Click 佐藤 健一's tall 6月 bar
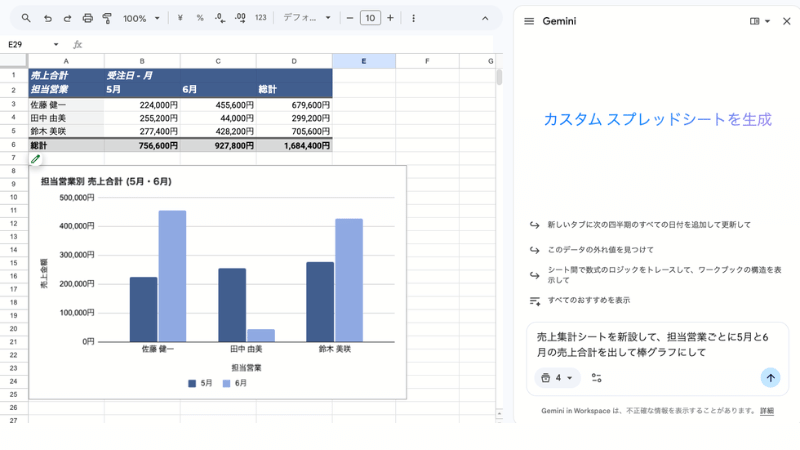800x450 pixels. pyautogui.click(x=172, y=276)
